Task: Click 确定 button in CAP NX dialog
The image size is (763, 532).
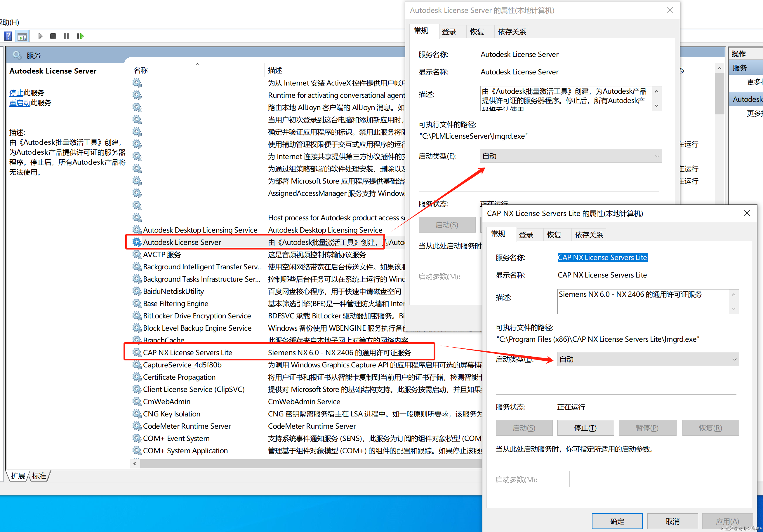Action: click(x=617, y=521)
